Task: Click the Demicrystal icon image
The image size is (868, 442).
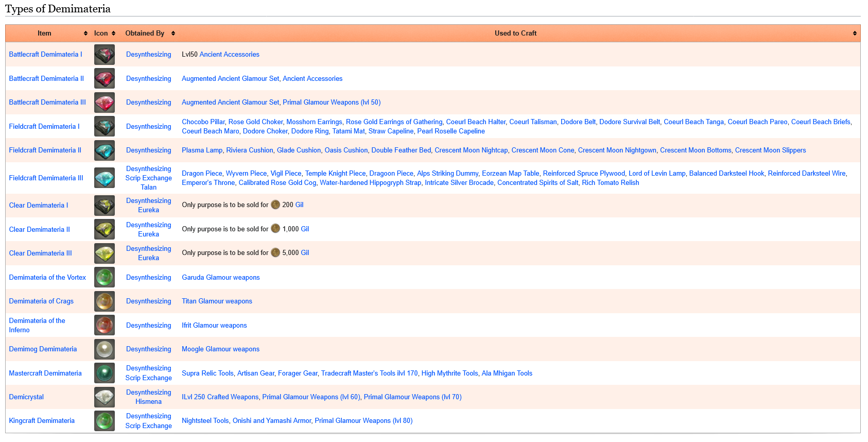Action: click(x=105, y=397)
